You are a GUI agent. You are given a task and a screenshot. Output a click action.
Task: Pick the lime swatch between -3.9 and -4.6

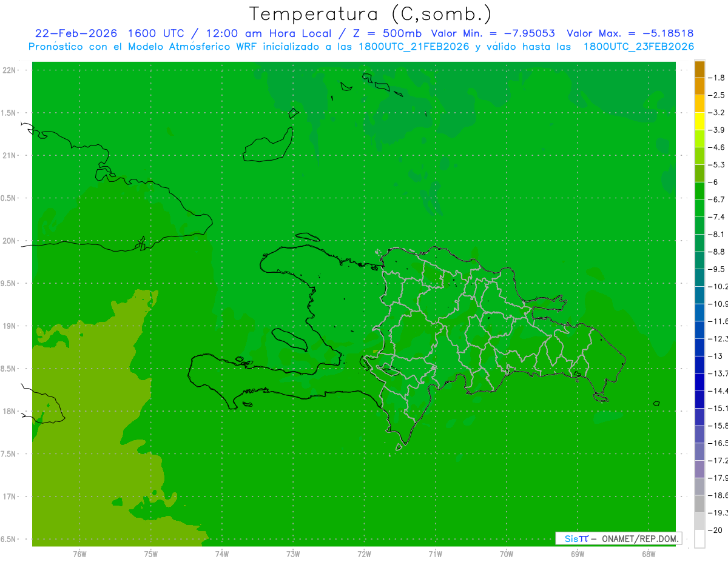tap(699, 139)
